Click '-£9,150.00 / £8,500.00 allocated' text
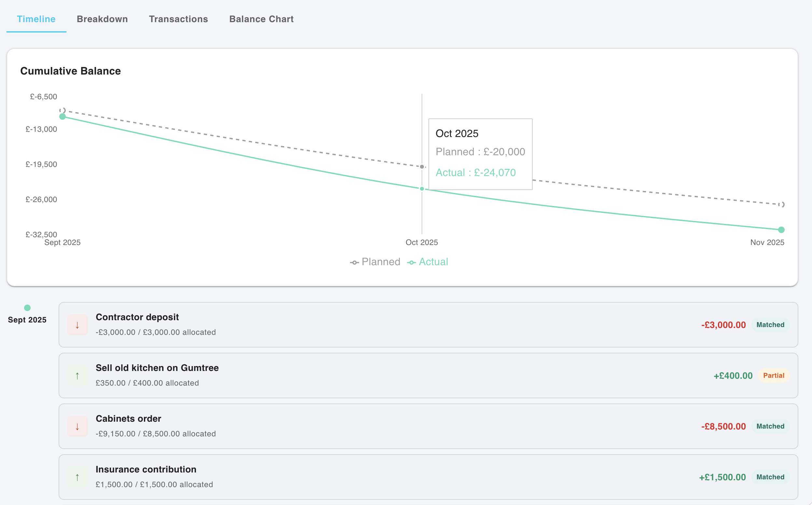 [156, 434]
